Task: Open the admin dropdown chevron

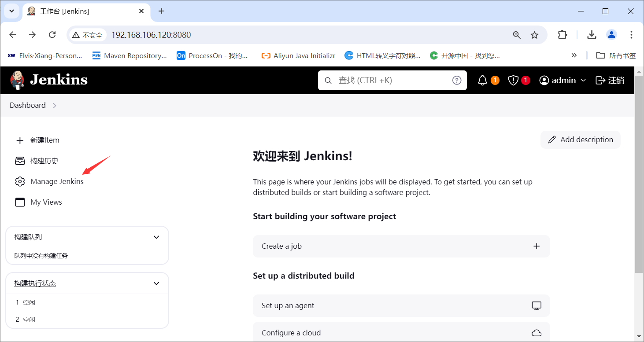Action: click(583, 81)
